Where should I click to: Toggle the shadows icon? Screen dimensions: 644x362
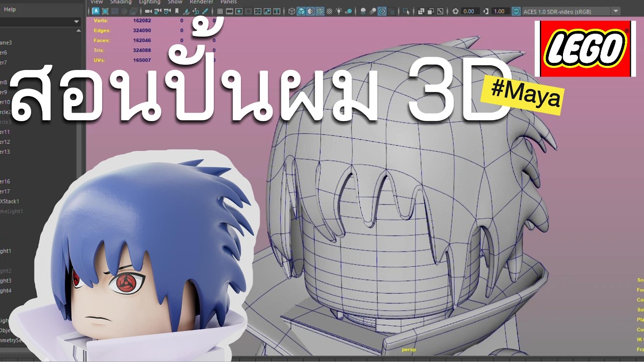click(x=348, y=11)
